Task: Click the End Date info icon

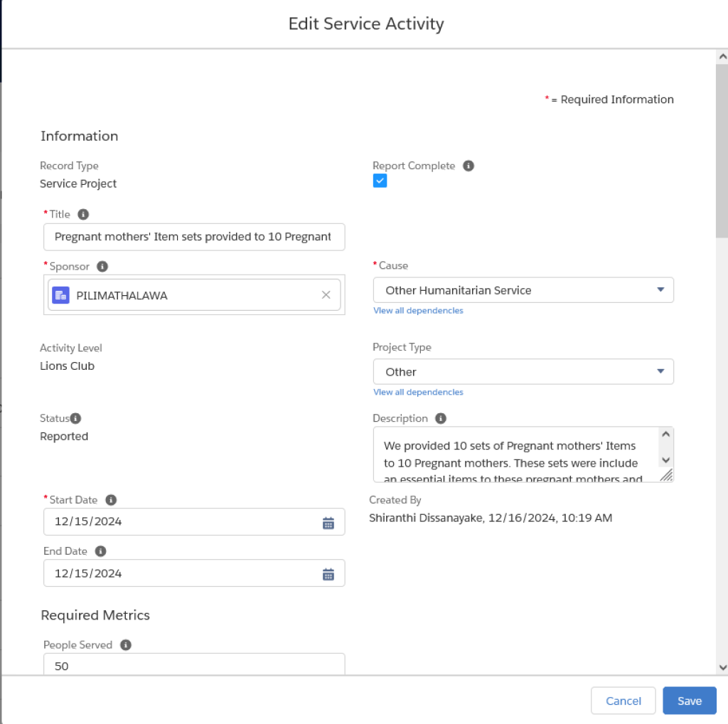Action: point(100,551)
